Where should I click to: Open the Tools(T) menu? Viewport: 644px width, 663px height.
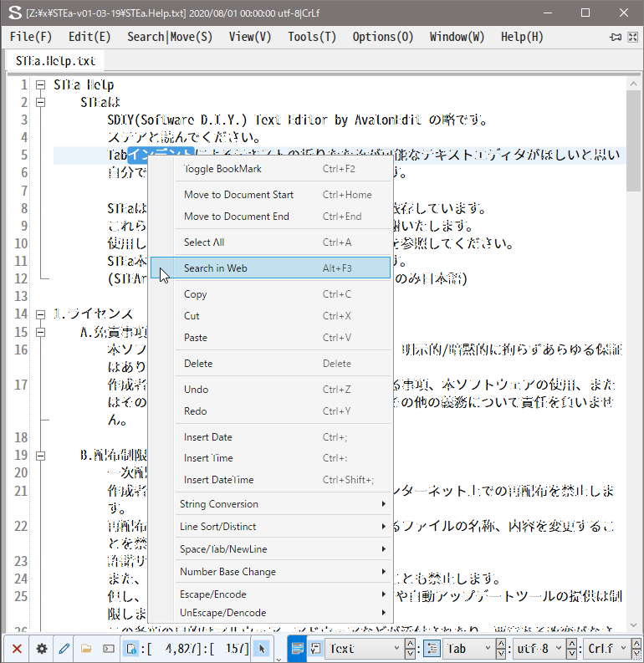[312, 37]
